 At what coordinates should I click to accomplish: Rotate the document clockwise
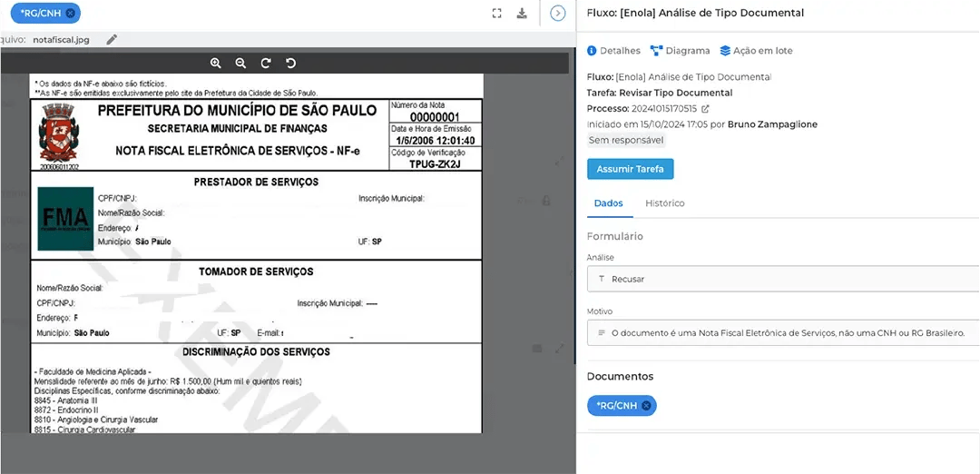click(x=266, y=64)
